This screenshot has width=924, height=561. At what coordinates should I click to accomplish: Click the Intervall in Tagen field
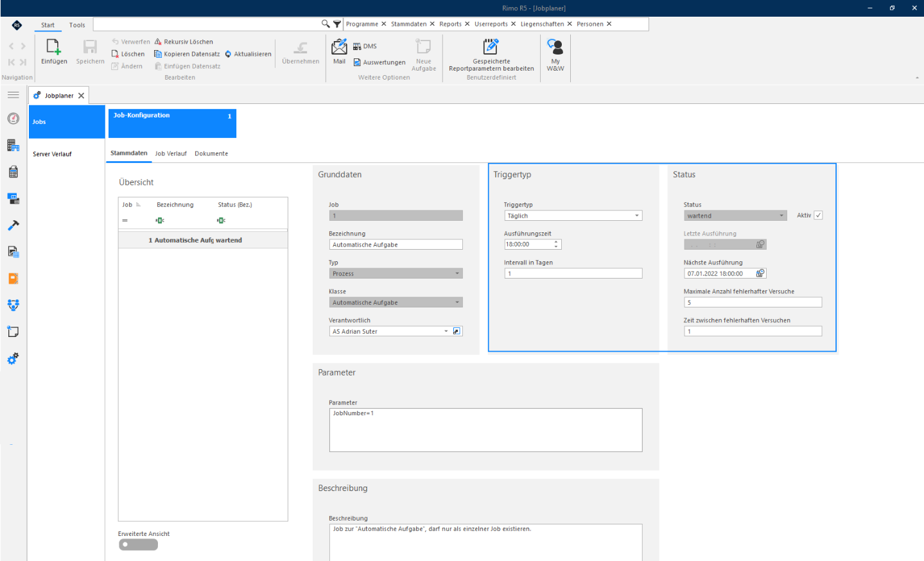573,273
